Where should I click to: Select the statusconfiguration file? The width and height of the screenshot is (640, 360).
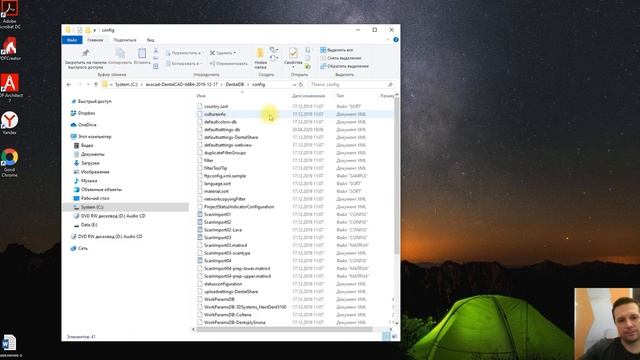(x=223, y=284)
